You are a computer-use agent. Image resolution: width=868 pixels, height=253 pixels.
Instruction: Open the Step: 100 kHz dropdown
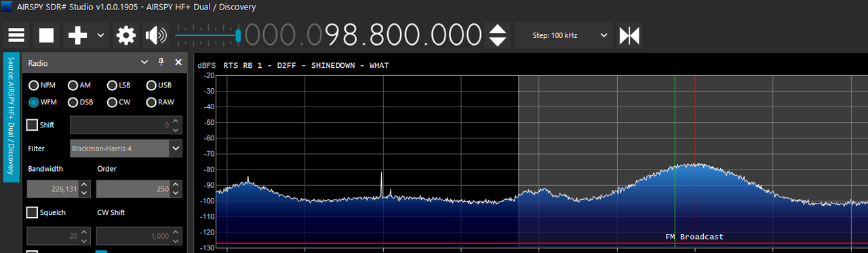click(x=564, y=35)
